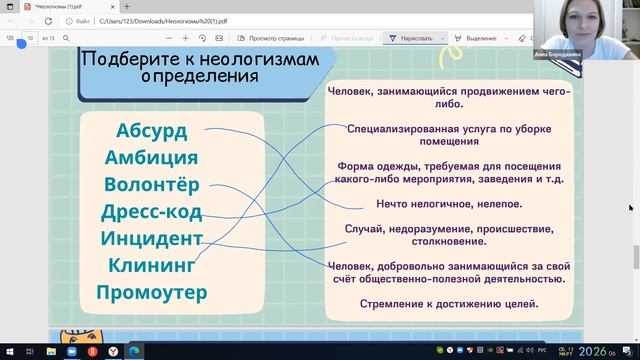Fit PDF page to width

point(219,38)
